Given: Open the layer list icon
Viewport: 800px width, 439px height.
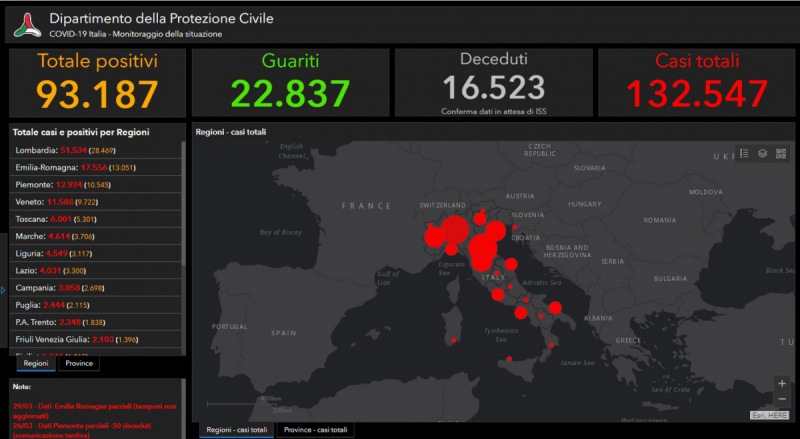Looking at the screenshot, I should (762, 153).
